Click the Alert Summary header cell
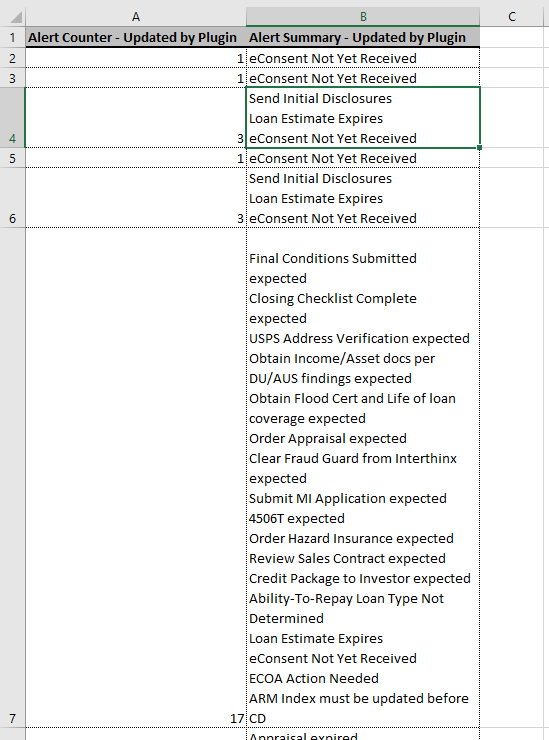The width and height of the screenshot is (549, 740). 363,37
